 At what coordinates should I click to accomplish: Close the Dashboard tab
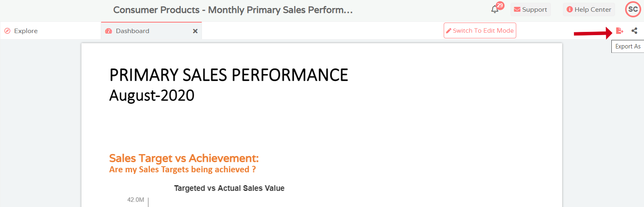(x=195, y=31)
